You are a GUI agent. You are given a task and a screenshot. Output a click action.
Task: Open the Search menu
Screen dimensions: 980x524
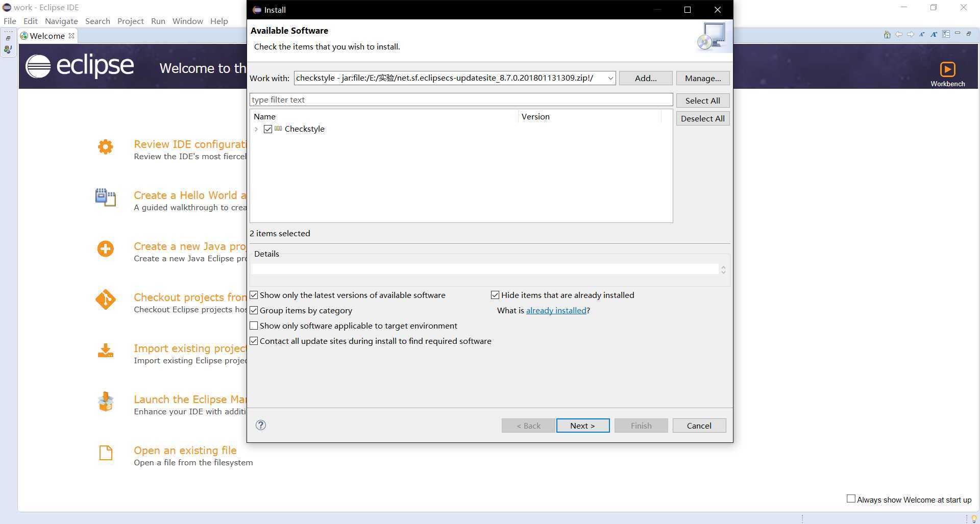point(97,21)
